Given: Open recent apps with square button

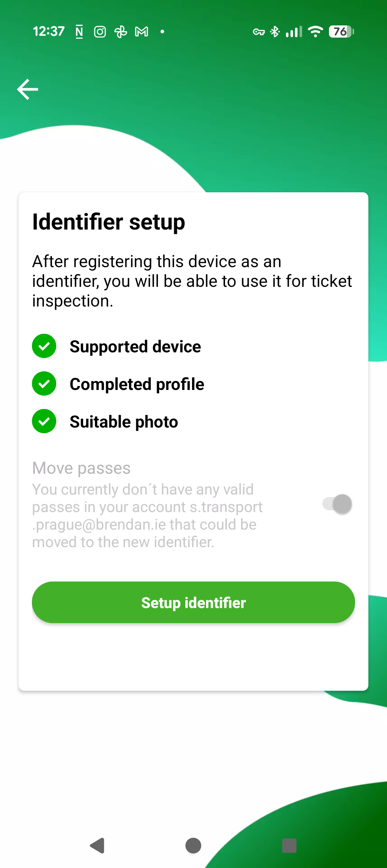Looking at the screenshot, I should coord(289,845).
